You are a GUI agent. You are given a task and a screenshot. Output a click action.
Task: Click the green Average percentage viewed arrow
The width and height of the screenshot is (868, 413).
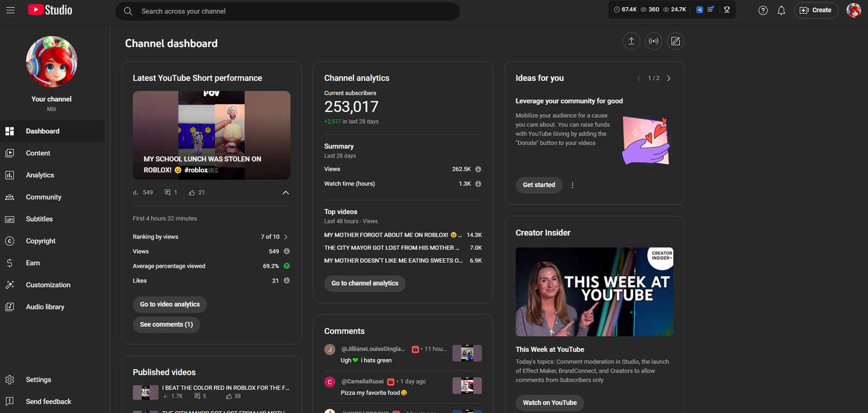286,266
